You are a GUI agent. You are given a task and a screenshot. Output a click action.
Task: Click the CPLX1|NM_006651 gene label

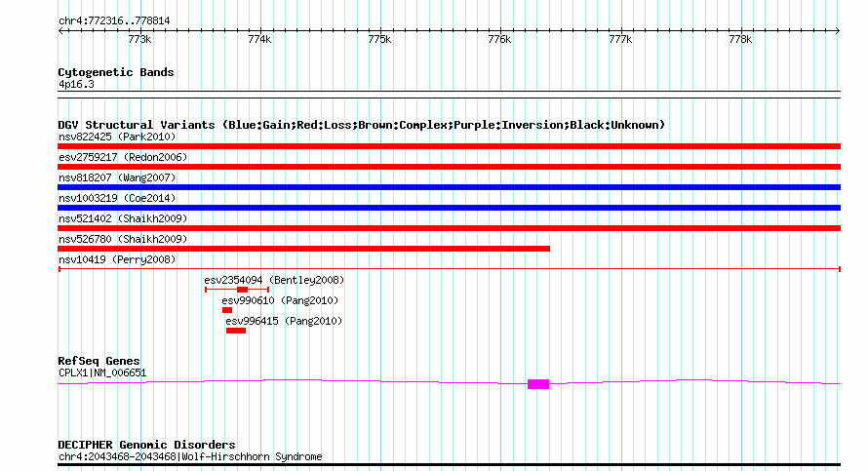[x=102, y=373]
